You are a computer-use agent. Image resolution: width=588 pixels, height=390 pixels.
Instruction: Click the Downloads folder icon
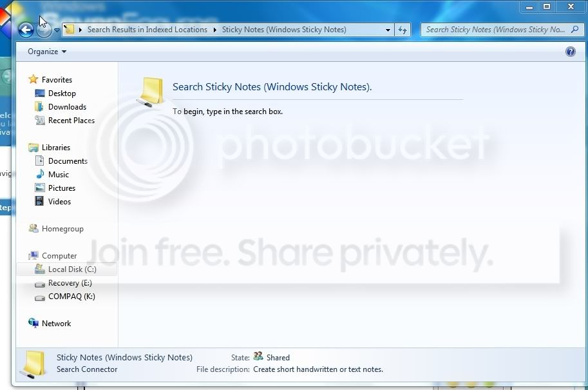pos(39,106)
